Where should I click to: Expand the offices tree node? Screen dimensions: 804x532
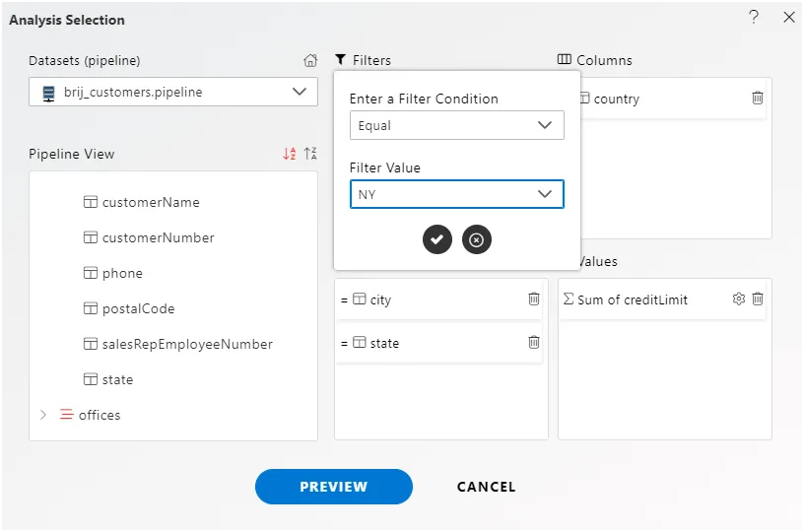point(42,415)
